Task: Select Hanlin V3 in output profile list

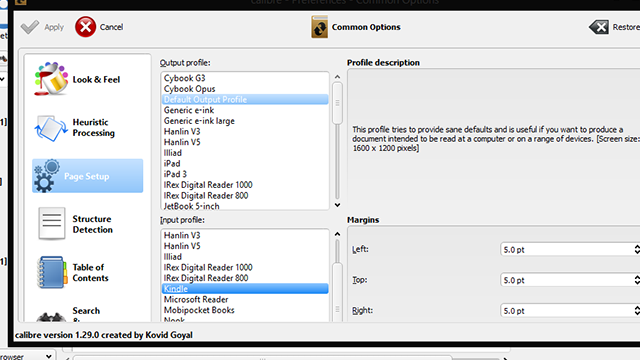Action: 245,131
